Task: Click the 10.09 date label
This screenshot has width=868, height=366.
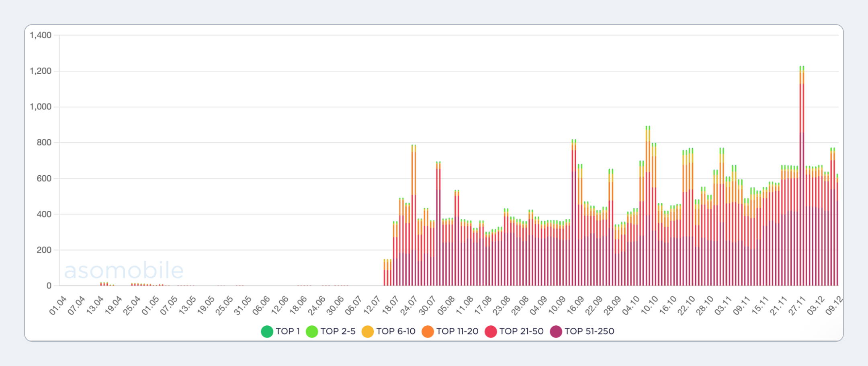Action: click(x=557, y=306)
